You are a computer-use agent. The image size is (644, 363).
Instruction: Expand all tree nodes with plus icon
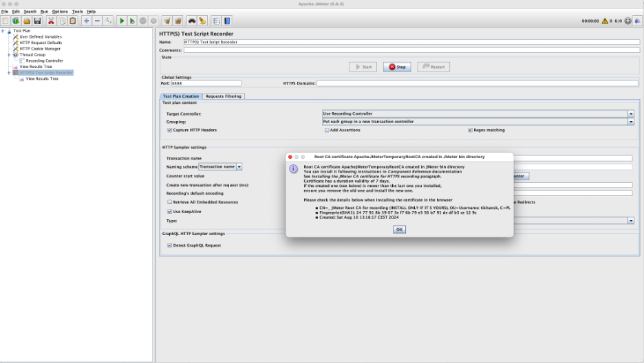pyautogui.click(x=86, y=21)
